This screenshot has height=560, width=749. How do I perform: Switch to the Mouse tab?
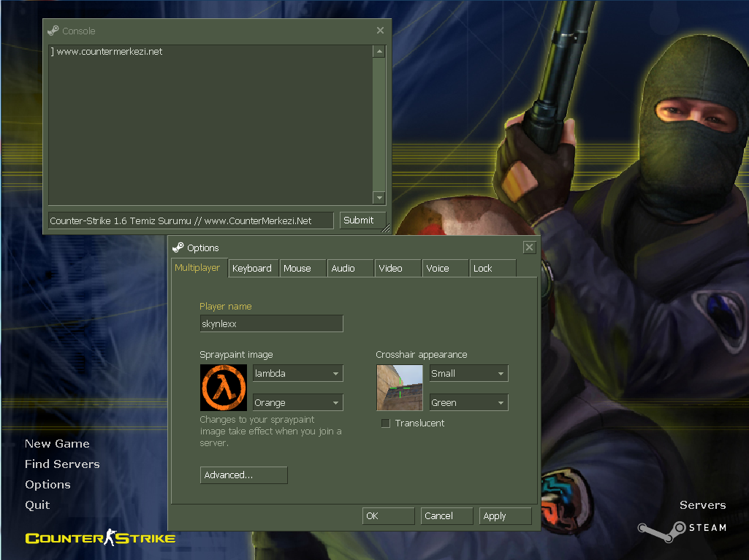point(303,268)
